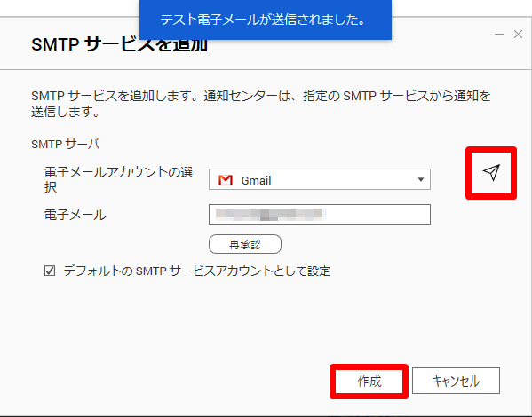Image resolution: width=532 pixels, height=417 pixels.
Task: Click the 電子メールアカウントの選択 field label
Action: coord(118,180)
